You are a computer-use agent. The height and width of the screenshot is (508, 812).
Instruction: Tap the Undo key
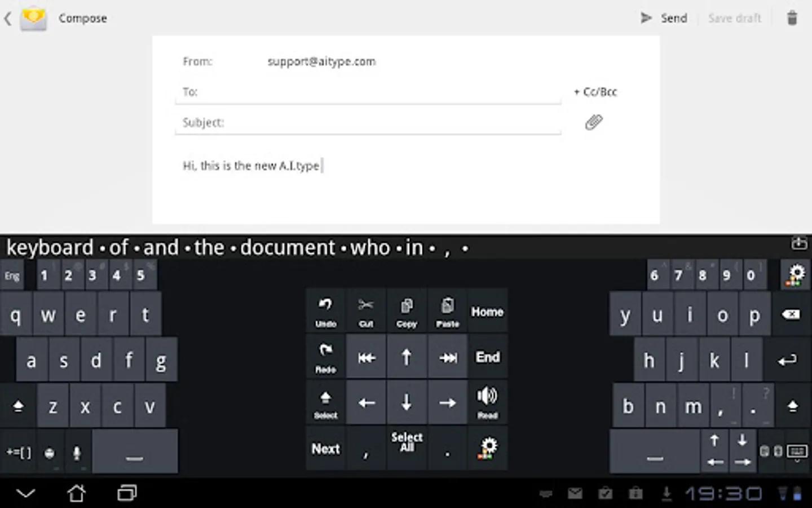pyautogui.click(x=326, y=311)
